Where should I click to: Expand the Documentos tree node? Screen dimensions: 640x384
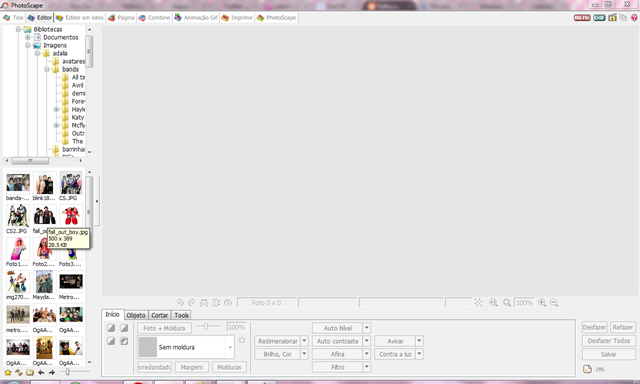28,37
